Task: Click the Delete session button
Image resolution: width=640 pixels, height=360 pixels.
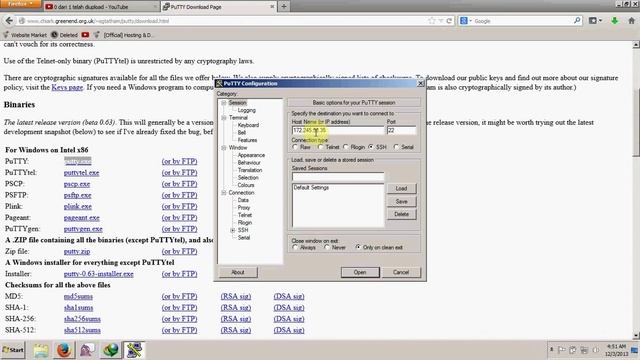Action: point(401,214)
